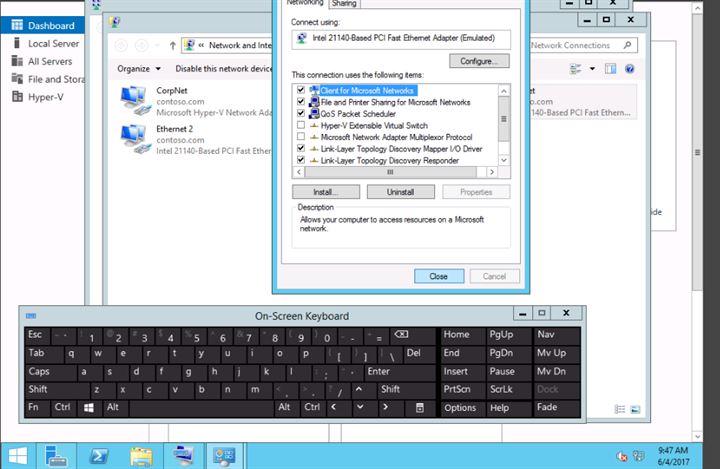Click the items list vertical scrollbar thumb
Image resolution: width=720 pixels, height=469 pixels.
504,119
